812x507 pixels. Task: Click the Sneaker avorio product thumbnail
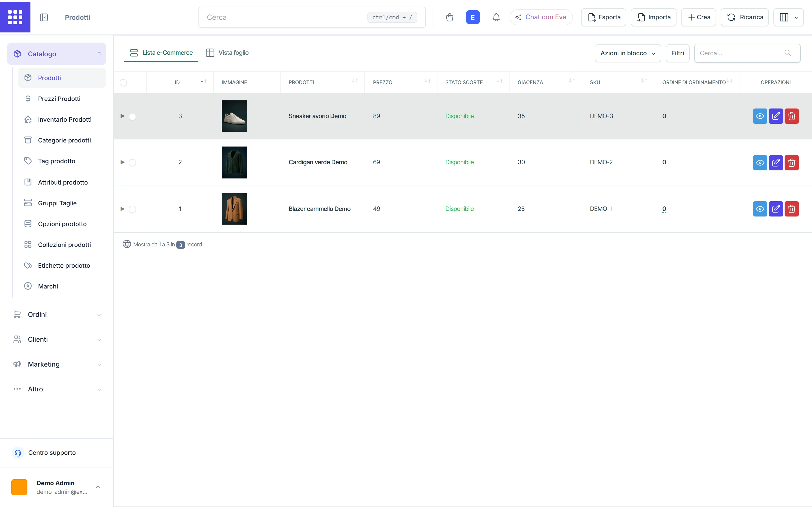(234, 116)
